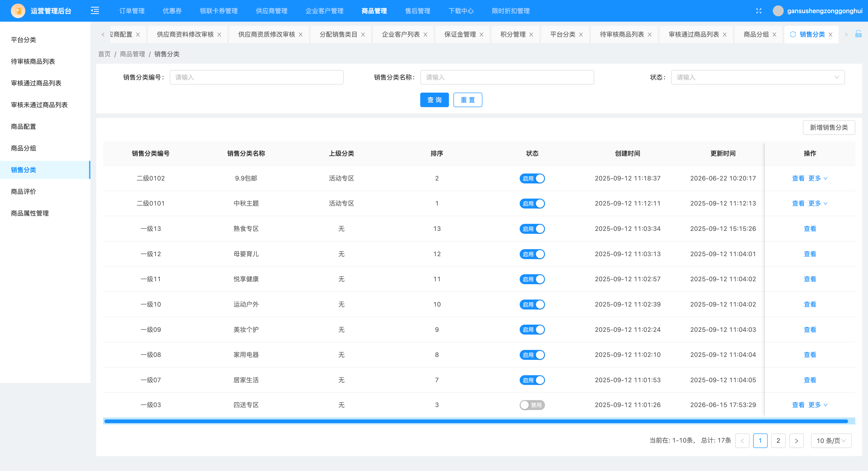Close the 待审核商品列表 tab

click(649, 35)
